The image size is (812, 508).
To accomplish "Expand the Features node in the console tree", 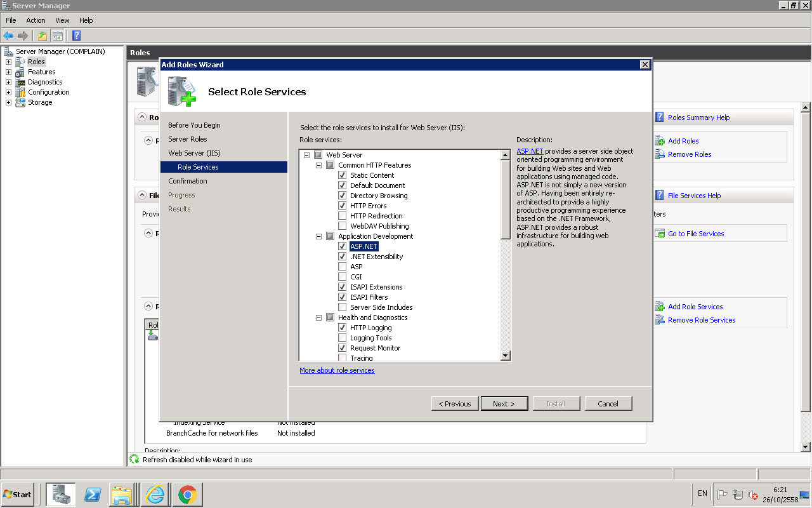I will tap(8, 71).
